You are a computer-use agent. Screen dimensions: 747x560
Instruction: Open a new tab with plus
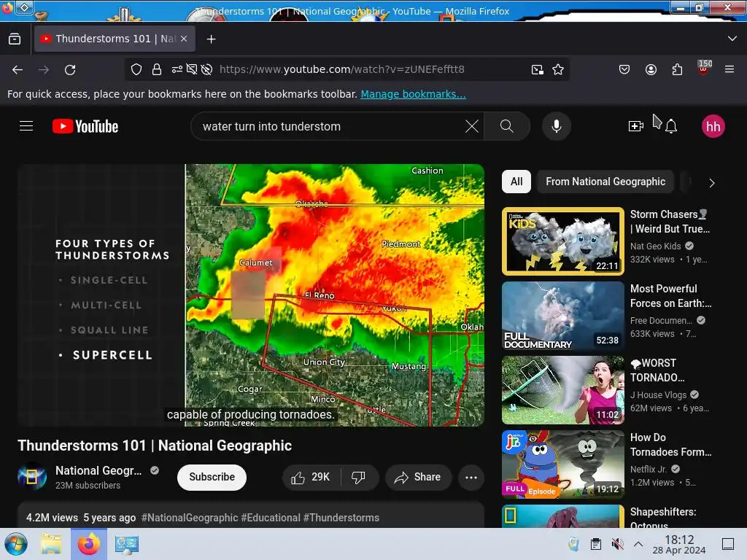coord(211,39)
